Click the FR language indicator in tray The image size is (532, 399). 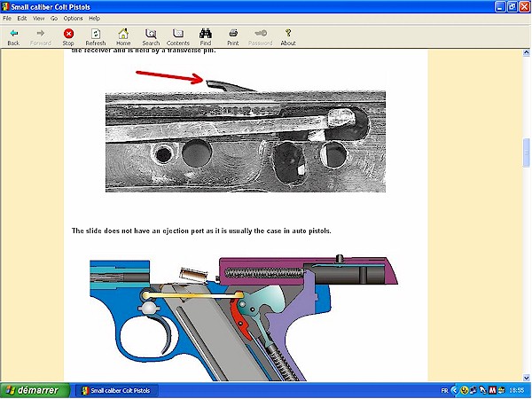coord(444,390)
